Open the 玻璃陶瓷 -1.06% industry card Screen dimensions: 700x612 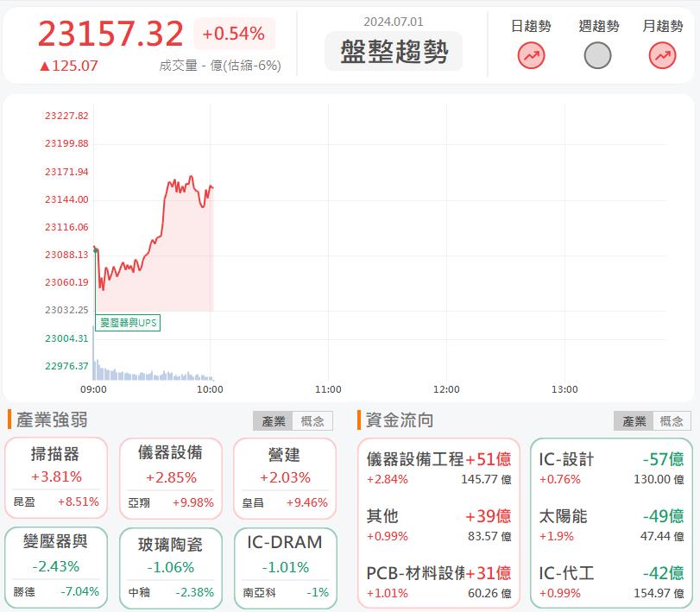pos(171,568)
